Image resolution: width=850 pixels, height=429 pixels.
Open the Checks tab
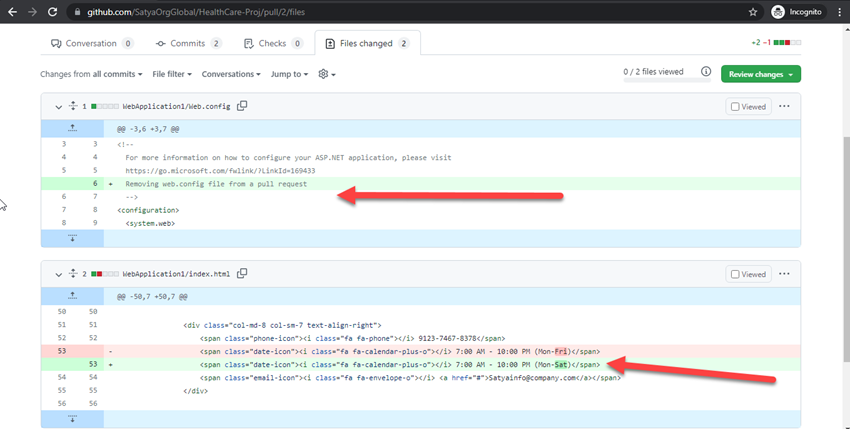(273, 43)
